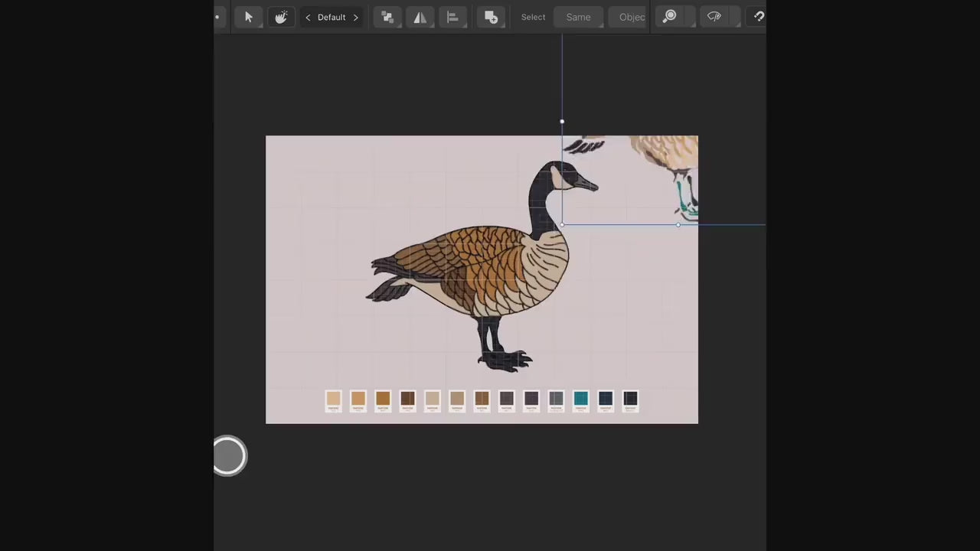
Task: Click the flip horizontal triangles icon
Action: tap(420, 17)
